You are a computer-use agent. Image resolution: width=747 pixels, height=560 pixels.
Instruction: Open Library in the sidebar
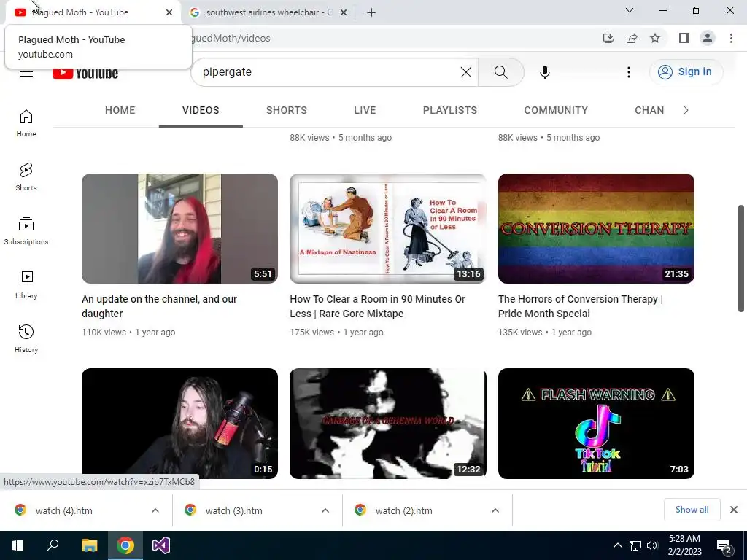click(x=26, y=285)
